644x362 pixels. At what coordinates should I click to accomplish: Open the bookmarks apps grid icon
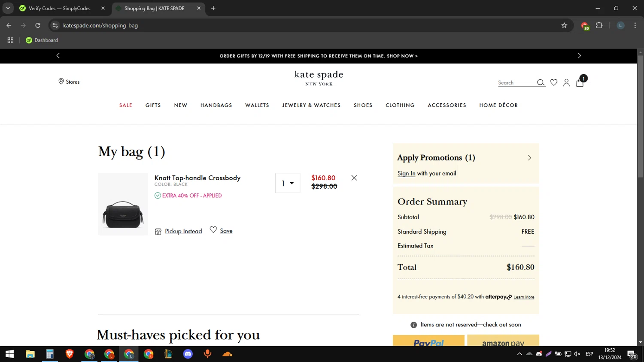click(10, 40)
